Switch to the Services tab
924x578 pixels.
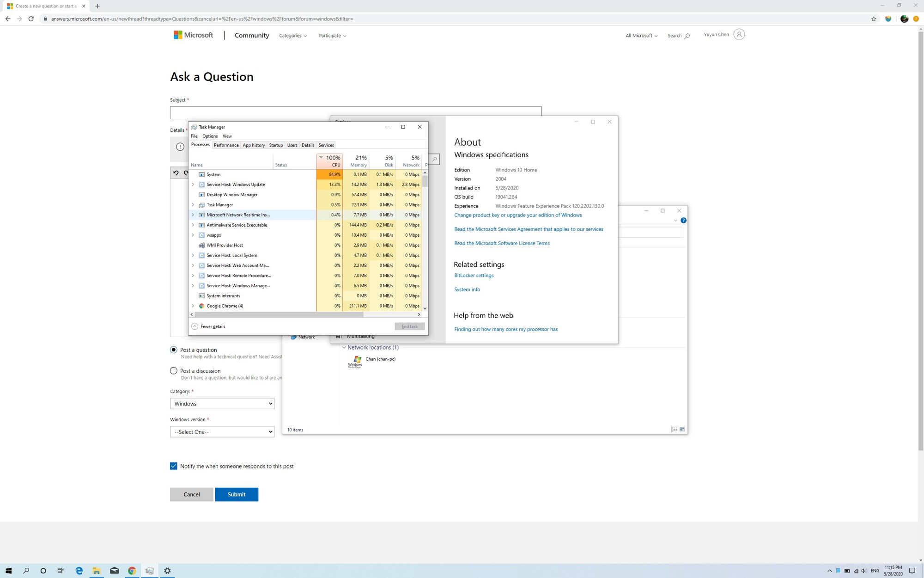click(x=326, y=145)
